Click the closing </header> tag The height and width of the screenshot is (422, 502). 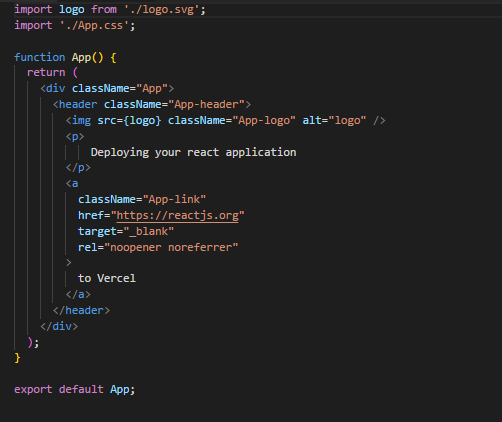click(x=81, y=311)
